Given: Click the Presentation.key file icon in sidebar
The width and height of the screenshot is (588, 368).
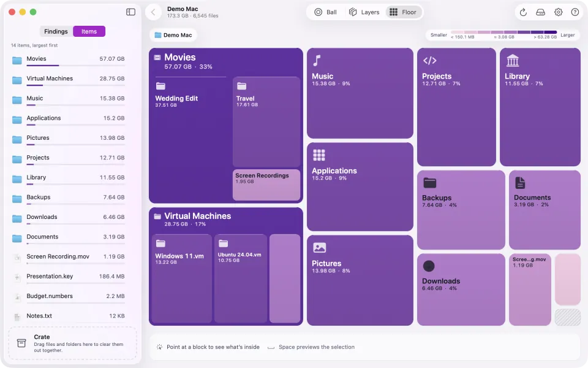Looking at the screenshot, I should 17,277.
